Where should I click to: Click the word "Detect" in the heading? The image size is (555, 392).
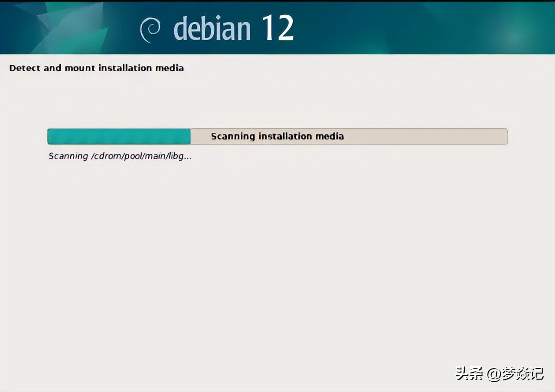pos(25,68)
